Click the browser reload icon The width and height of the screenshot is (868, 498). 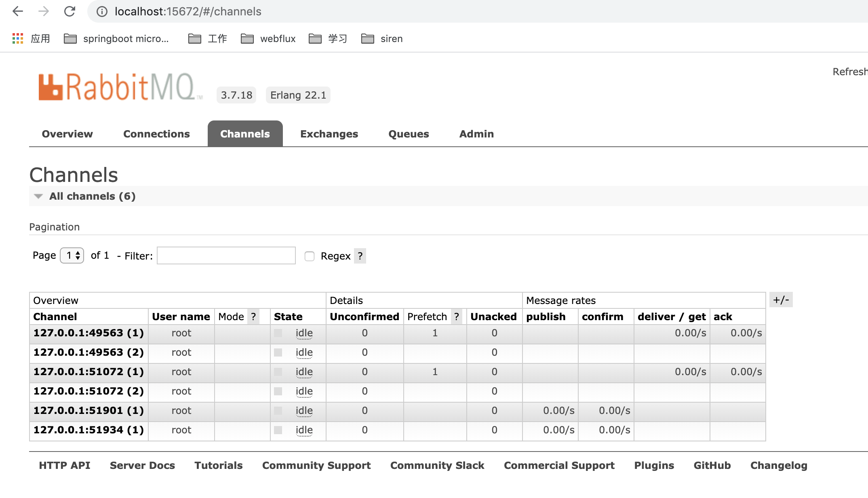pyautogui.click(x=70, y=11)
